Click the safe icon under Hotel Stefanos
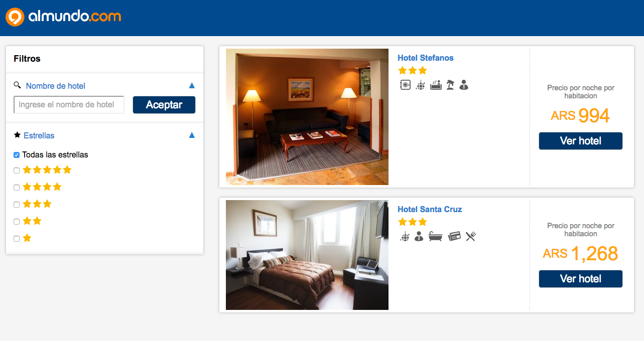 click(405, 85)
